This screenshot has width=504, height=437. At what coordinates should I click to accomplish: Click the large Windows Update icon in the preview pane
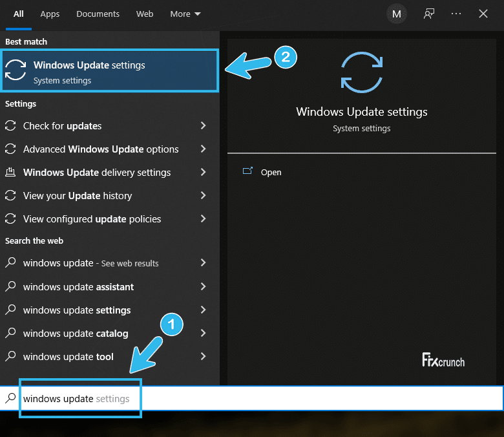pos(362,72)
